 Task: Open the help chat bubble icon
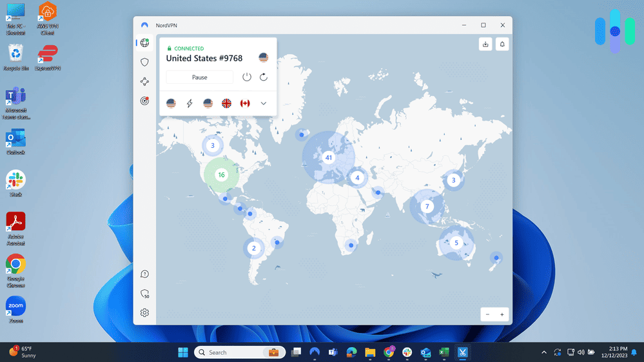click(144, 274)
